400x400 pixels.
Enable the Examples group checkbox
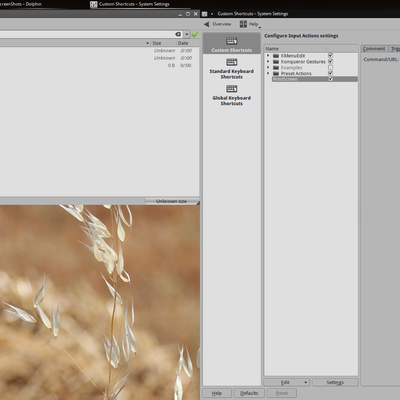330,67
